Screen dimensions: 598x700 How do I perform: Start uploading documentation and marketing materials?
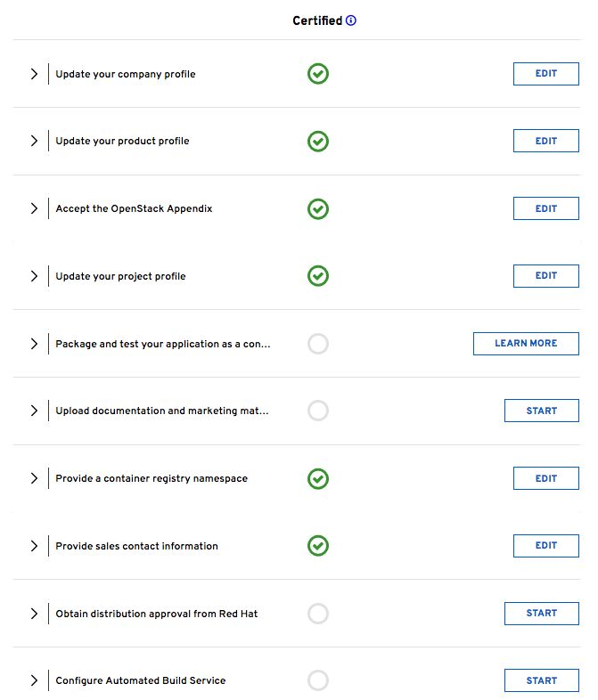pos(541,411)
